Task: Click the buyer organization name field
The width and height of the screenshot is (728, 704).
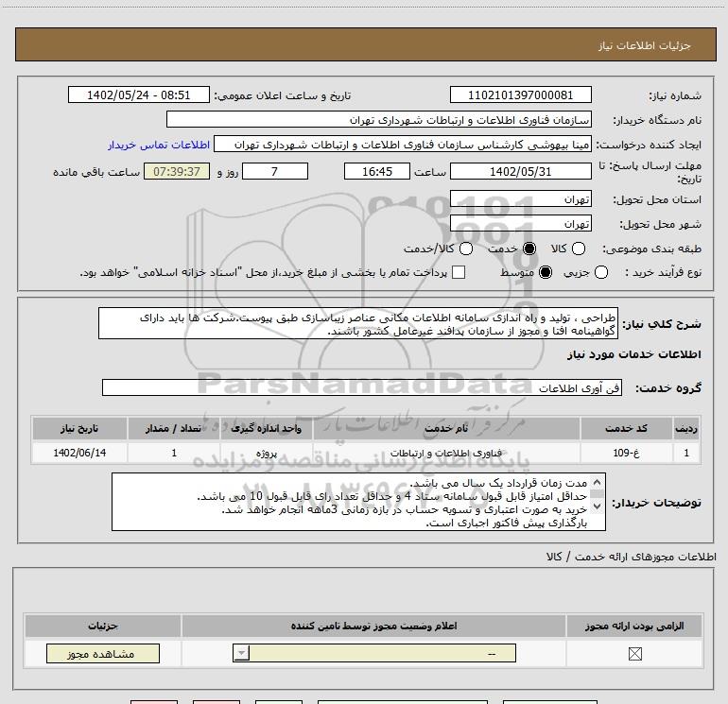Action: (379, 120)
